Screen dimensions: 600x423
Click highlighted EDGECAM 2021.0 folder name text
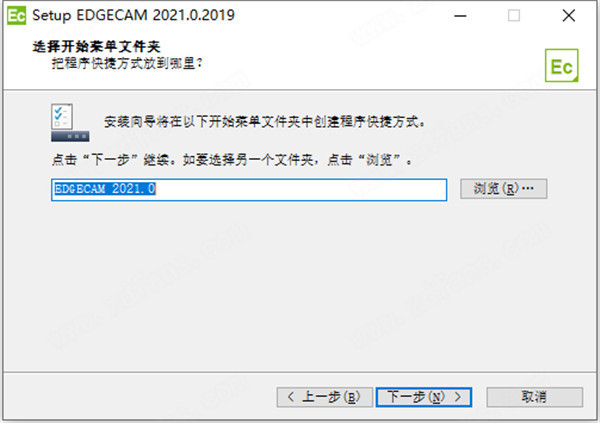(105, 189)
